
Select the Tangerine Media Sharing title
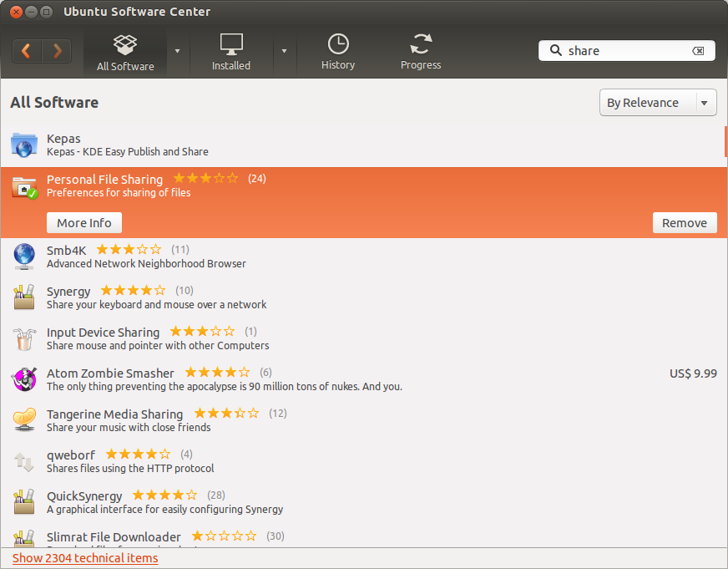[x=114, y=414]
